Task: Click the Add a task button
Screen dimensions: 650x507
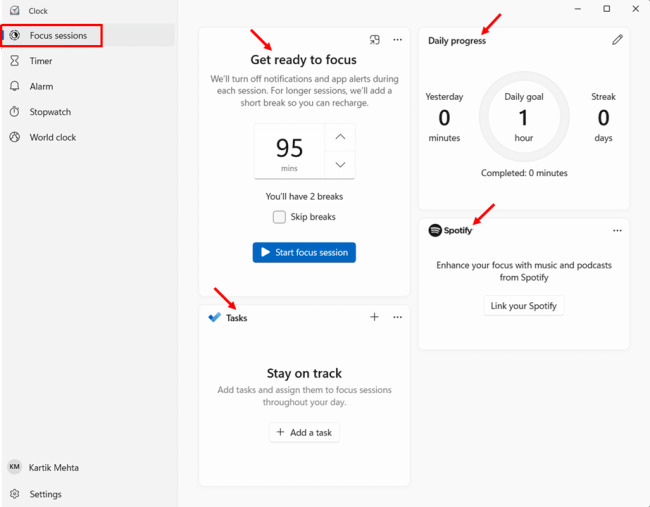Action: [x=304, y=432]
